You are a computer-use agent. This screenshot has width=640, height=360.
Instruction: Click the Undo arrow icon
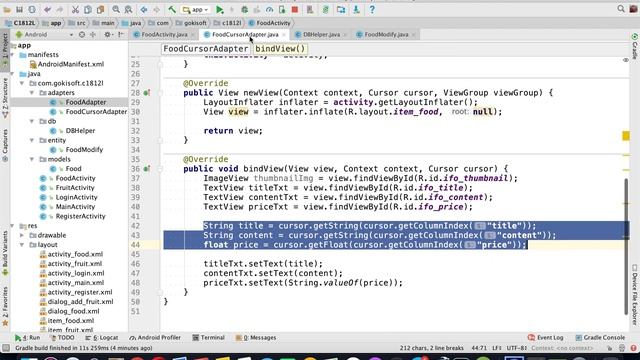tap(48, 9)
